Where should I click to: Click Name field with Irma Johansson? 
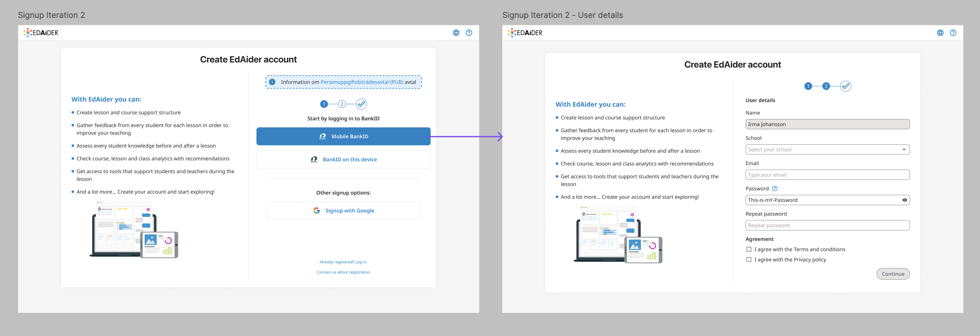[x=828, y=124]
